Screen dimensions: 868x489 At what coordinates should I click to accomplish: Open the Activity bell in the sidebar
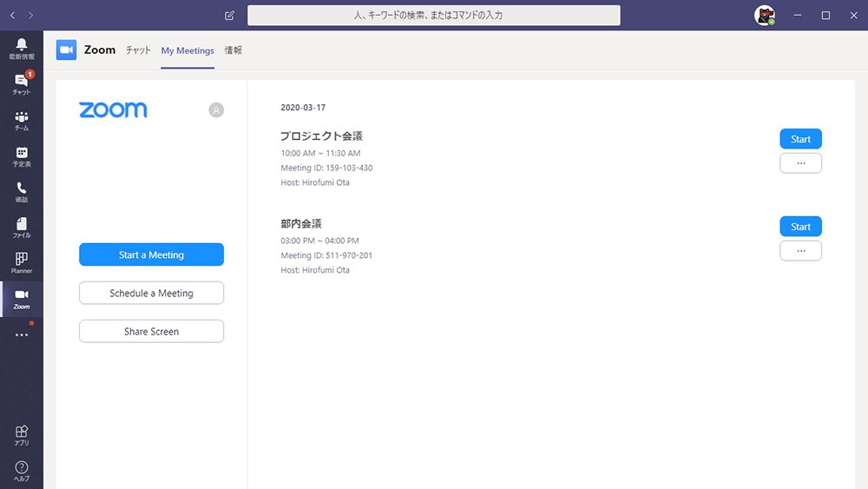[x=22, y=48]
